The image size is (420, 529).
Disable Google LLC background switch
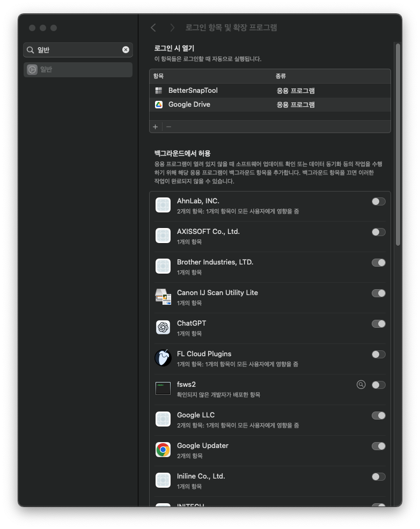379,416
